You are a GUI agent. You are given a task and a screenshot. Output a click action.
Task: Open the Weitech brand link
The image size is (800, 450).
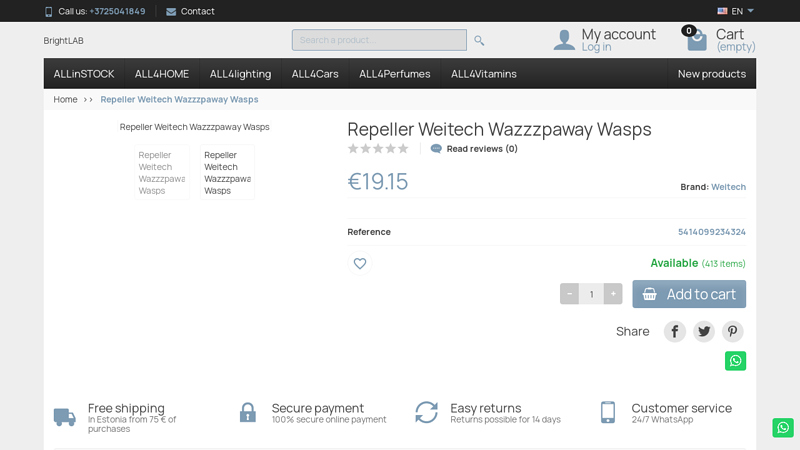click(729, 187)
